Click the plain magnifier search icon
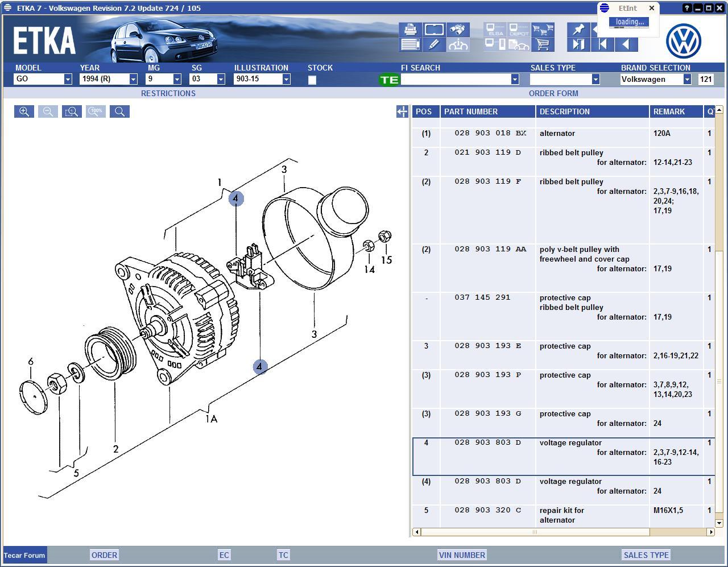 point(119,111)
